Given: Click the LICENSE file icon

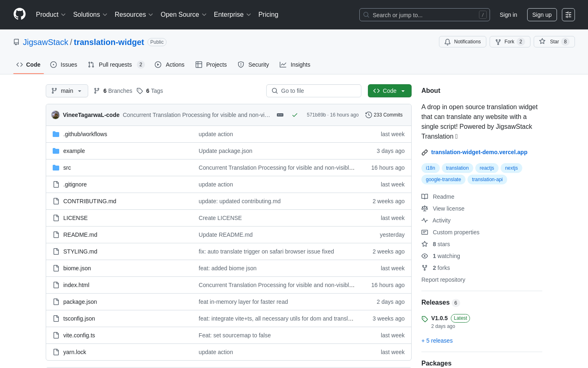Looking at the screenshot, I should [56, 218].
